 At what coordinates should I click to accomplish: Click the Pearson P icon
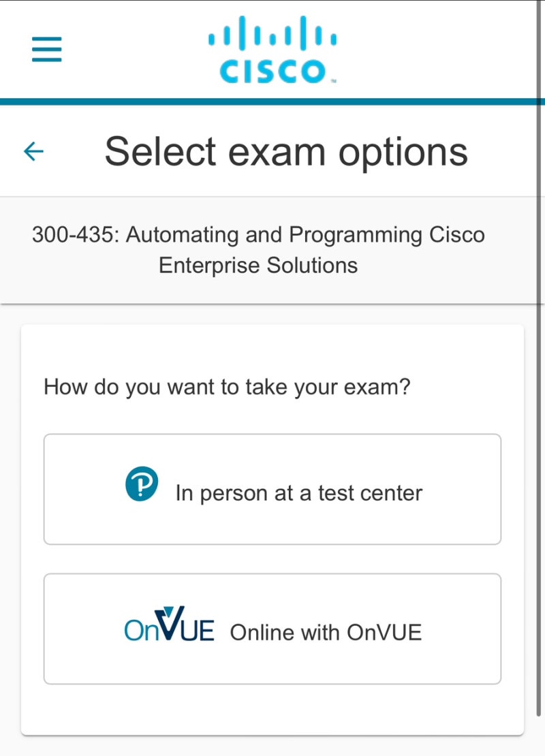pyautogui.click(x=142, y=484)
